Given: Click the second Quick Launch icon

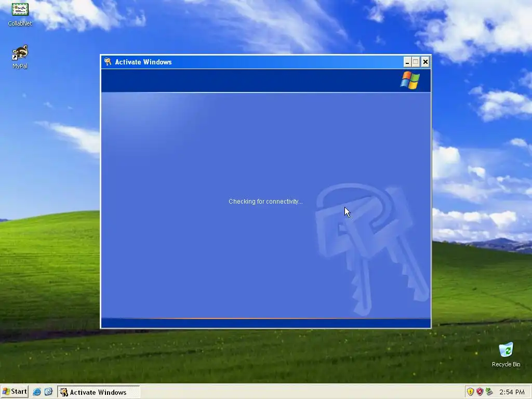Looking at the screenshot, I should pos(48,392).
